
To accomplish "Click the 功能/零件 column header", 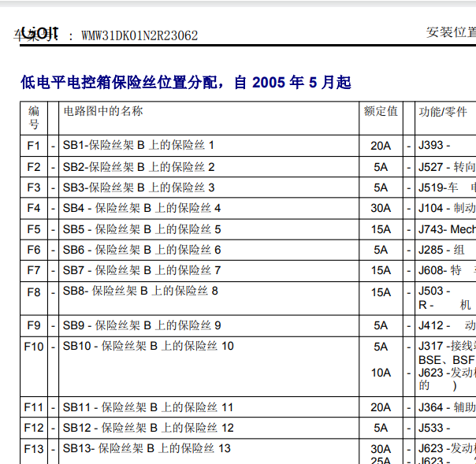I will point(443,112).
